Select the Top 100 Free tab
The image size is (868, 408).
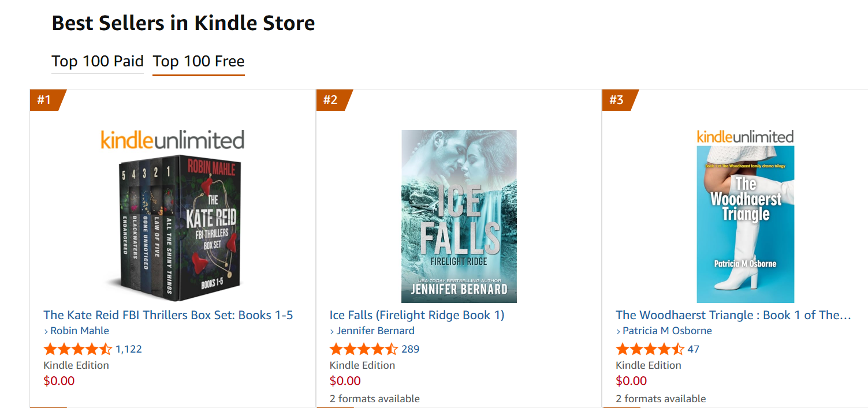[x=198, y=62]
